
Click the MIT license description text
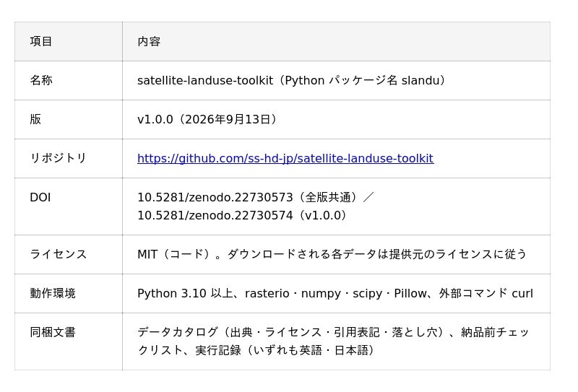point(332,254)
